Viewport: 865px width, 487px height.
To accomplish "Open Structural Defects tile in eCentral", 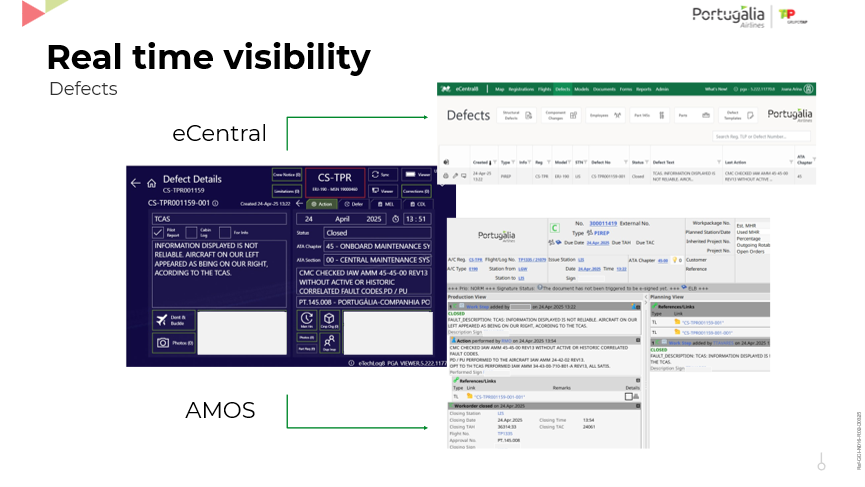I will (x=516, y=115).
